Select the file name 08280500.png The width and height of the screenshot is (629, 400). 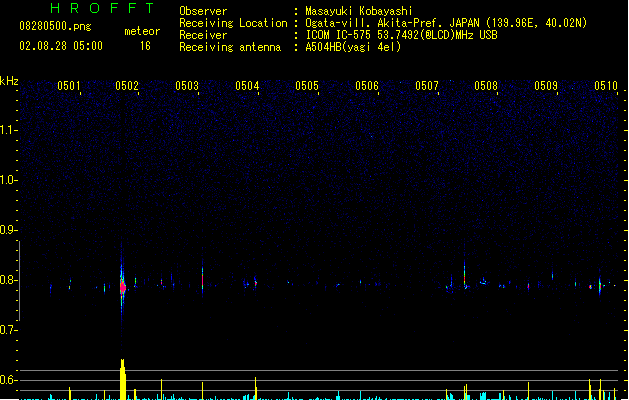click(55, 26)
